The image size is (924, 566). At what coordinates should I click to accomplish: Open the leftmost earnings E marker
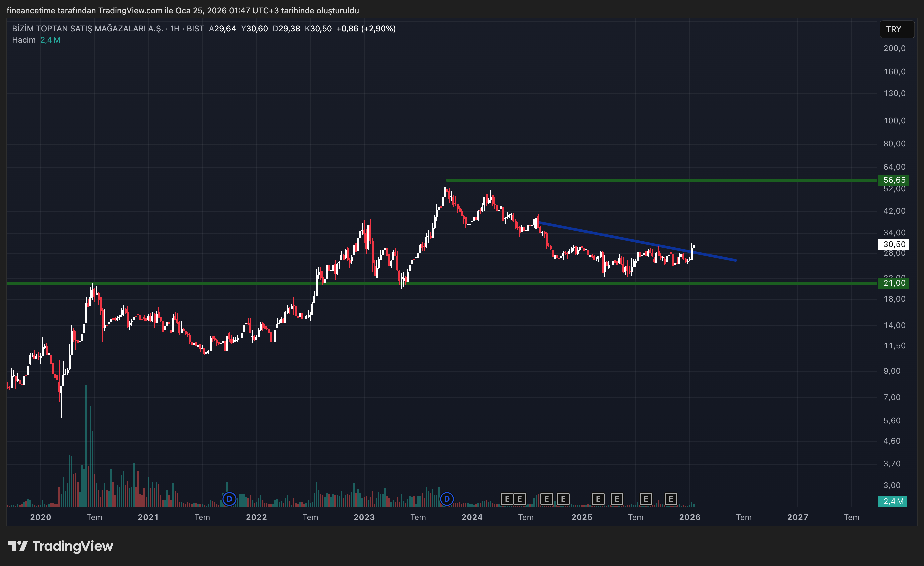tap(507, 499)
